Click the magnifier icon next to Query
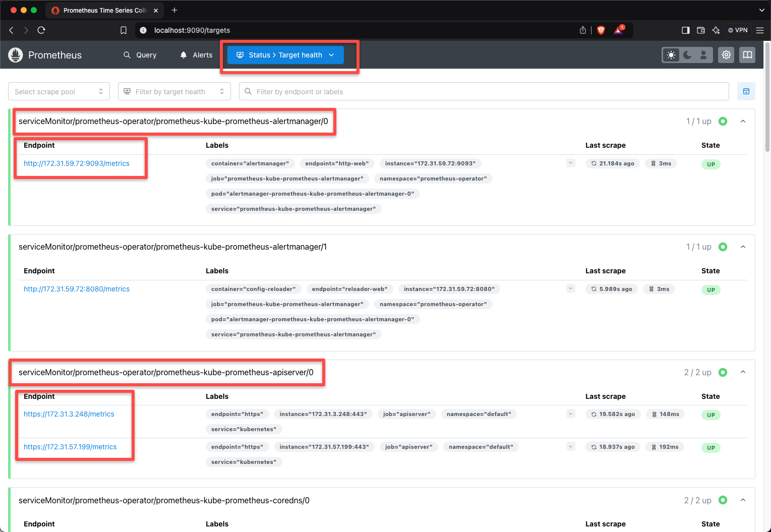The image size is (771, 532). [127, 55]
